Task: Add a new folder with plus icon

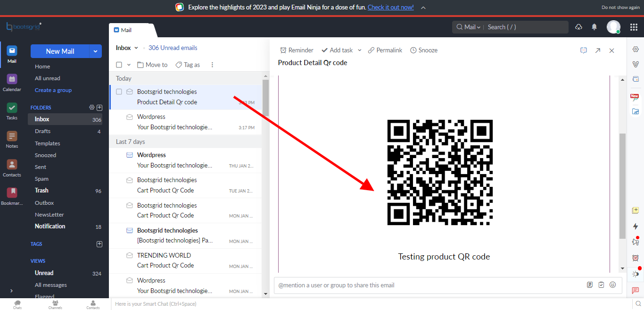Action: 99,107
